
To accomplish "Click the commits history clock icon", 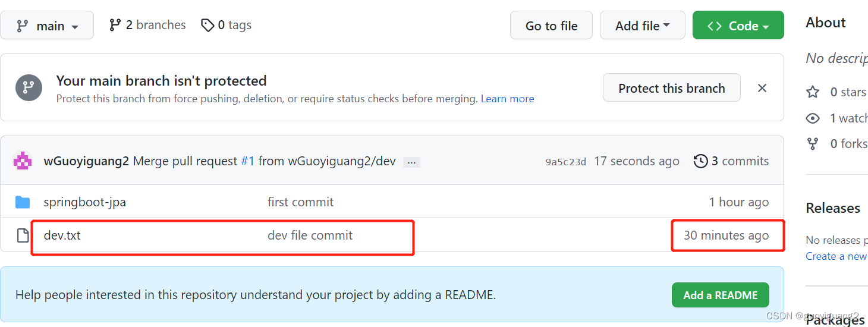I will 701,161.
